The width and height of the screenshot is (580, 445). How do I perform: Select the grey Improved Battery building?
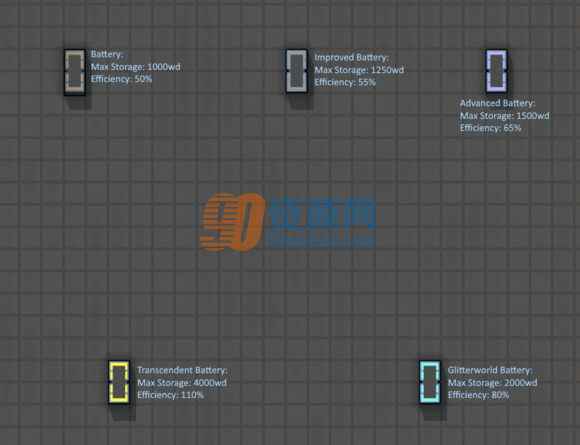[297, 71]
